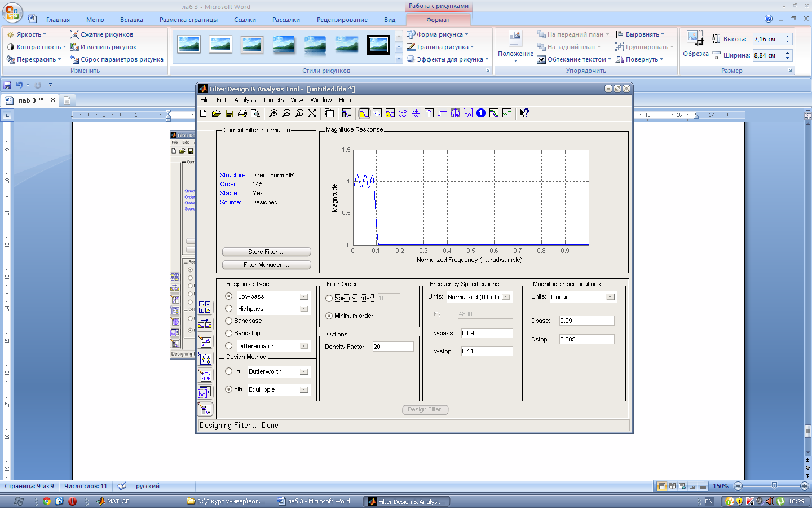Viewport: 812px width, 508px height.
Task: Click Filter Specifications icon in FDATool toolbar
Action: point(347,113)
